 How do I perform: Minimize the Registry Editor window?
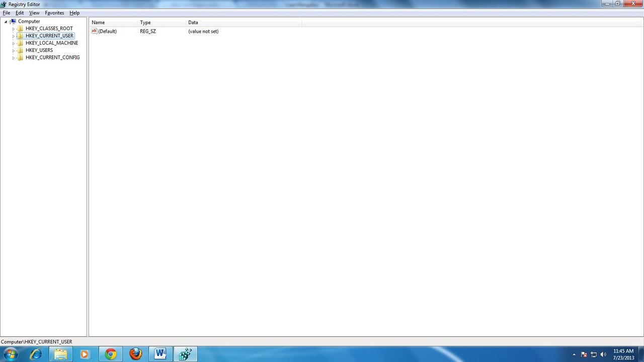pyautogui.click(x=607, y=4)
